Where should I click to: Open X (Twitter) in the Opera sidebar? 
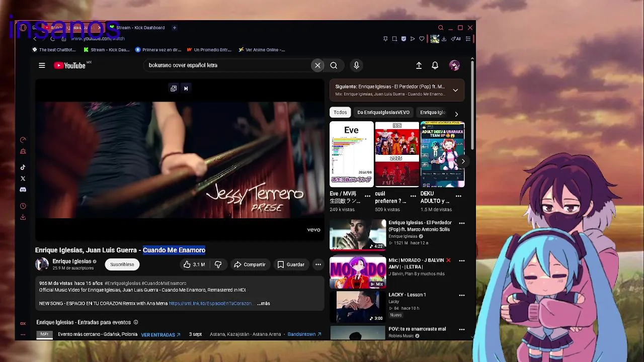[x=23, y=178]
